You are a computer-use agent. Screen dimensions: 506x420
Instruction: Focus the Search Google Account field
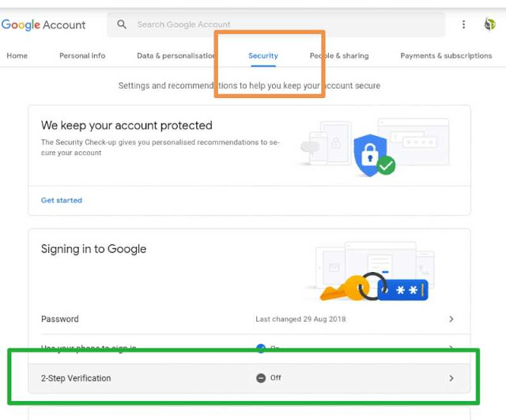point(277,25)
